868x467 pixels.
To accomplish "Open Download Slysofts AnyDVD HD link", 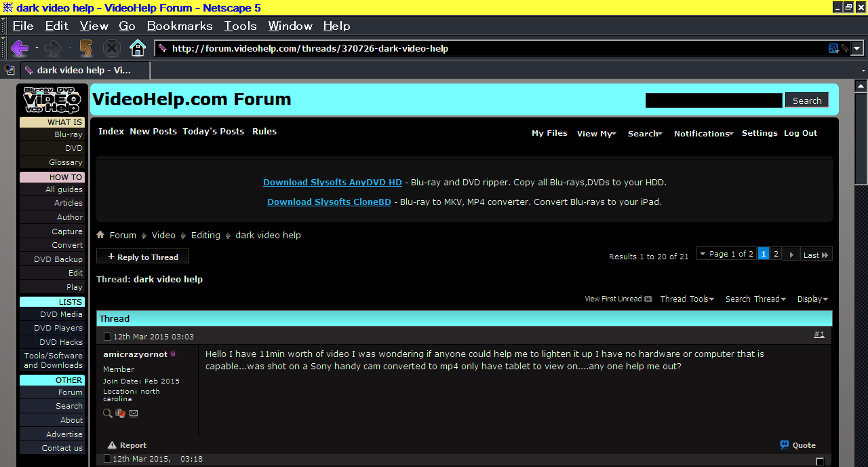I will pos(332,183).
